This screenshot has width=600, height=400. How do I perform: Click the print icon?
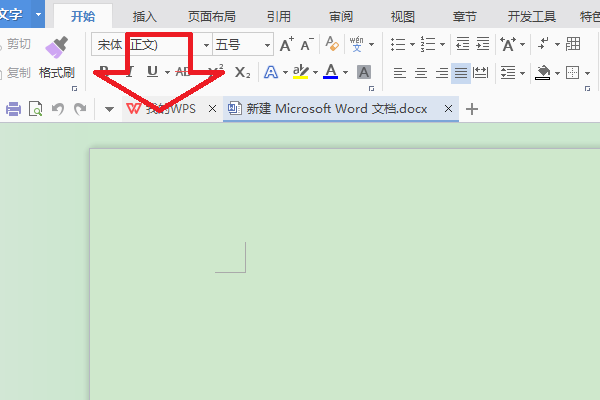(13, 109)
